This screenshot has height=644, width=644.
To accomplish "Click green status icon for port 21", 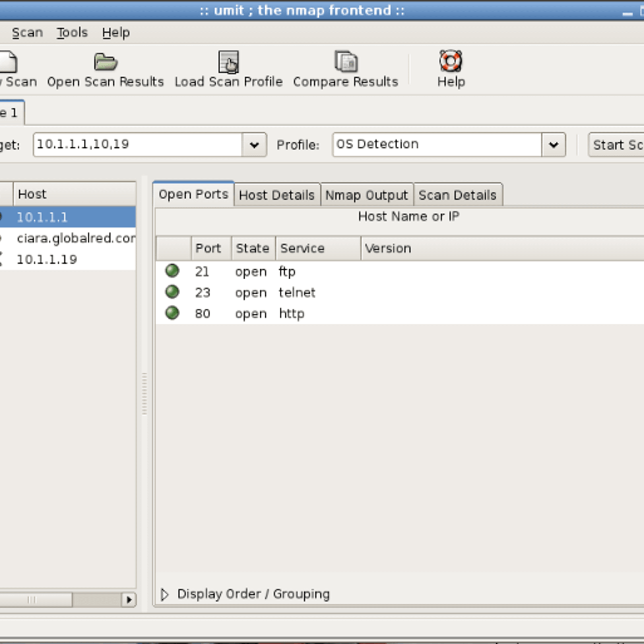I will pyautogui.click(x=172, y=271).
